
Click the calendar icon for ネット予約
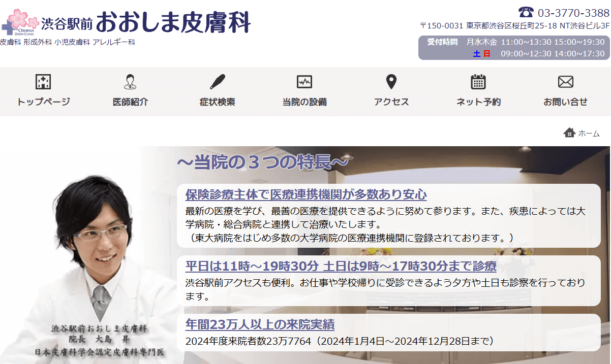coord(478,82)
